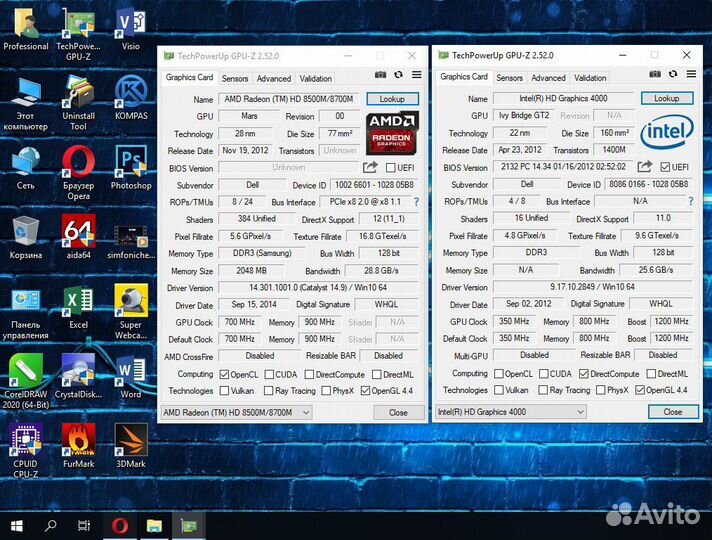Open the Корзина recycle bin
The image size is (712, 540).
[26, 238]
